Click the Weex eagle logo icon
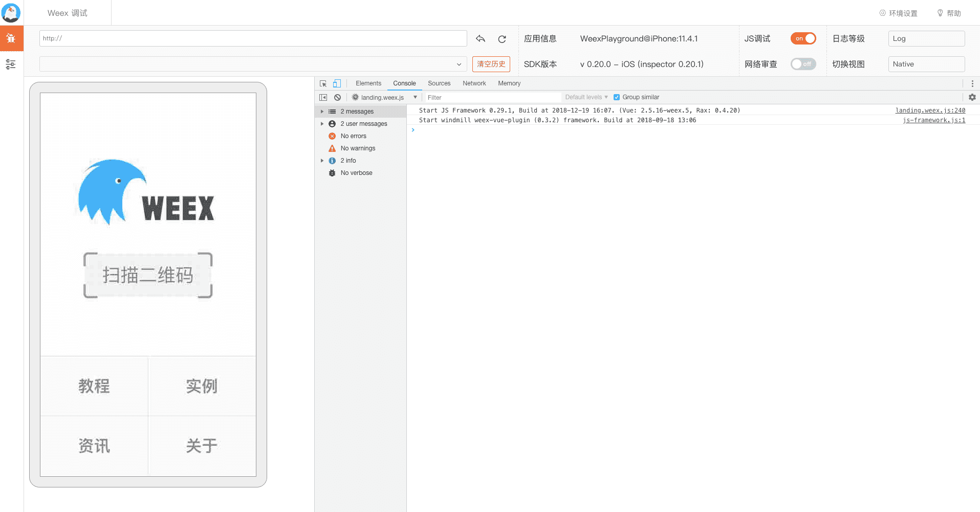Screen dimensions: 980x512 coord(11,13)
